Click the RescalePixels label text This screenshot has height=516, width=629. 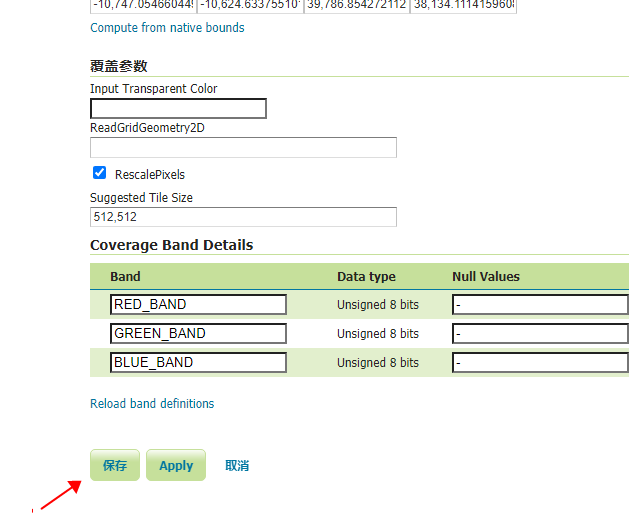pyautogui.click(x=150, y=175)
